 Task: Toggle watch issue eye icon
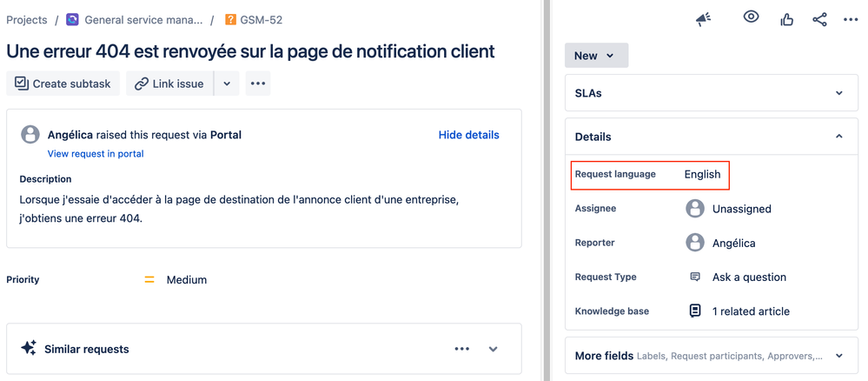pyautogui.click(x=751, y=17)
